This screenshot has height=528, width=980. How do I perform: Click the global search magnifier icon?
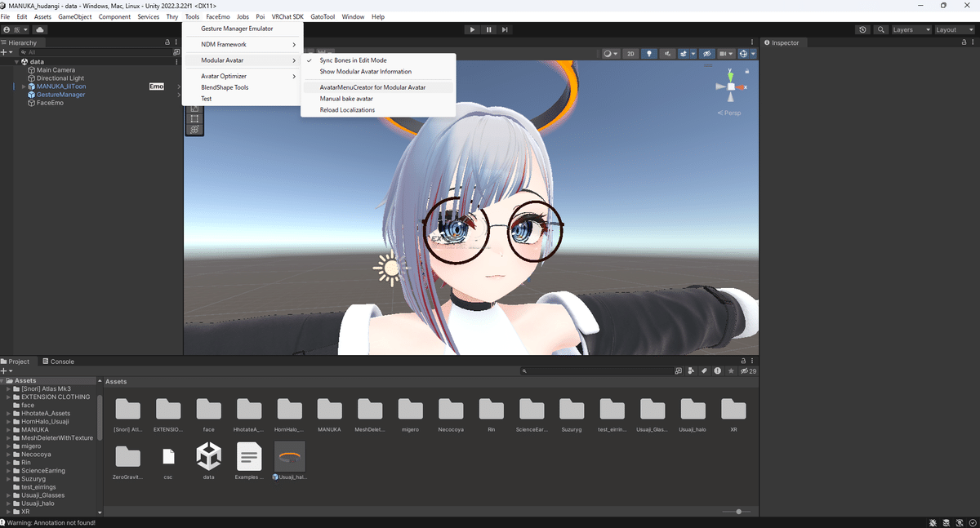[881, 29]
